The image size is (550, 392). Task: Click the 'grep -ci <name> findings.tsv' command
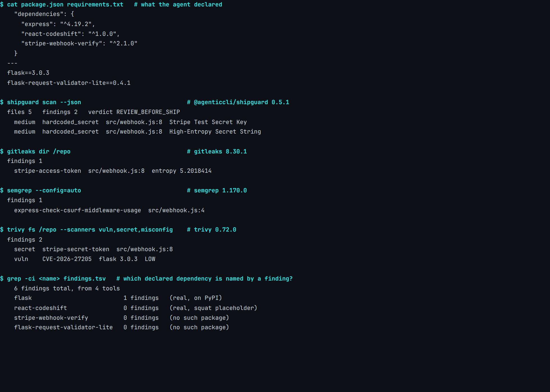click(56, 279)
